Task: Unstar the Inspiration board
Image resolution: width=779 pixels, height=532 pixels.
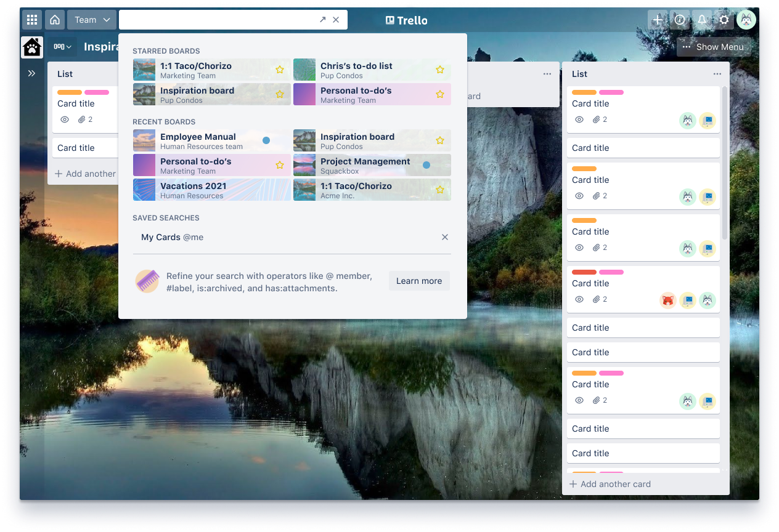Action: tap(279, 94)
